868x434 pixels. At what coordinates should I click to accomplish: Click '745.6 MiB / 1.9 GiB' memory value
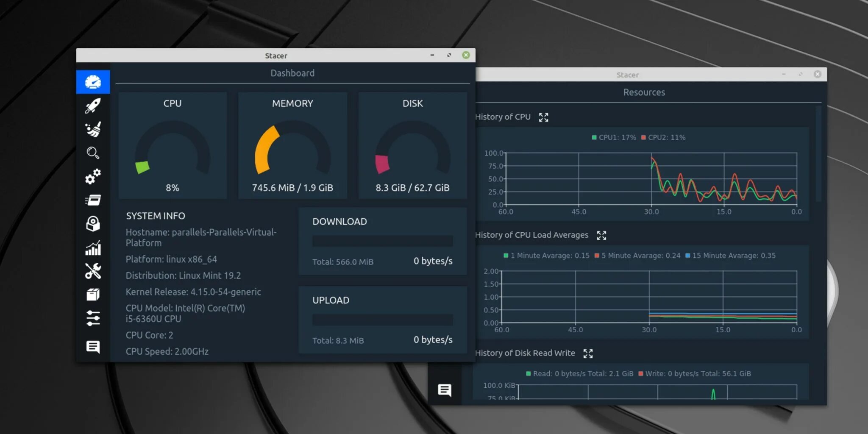[x=292, y=188]
